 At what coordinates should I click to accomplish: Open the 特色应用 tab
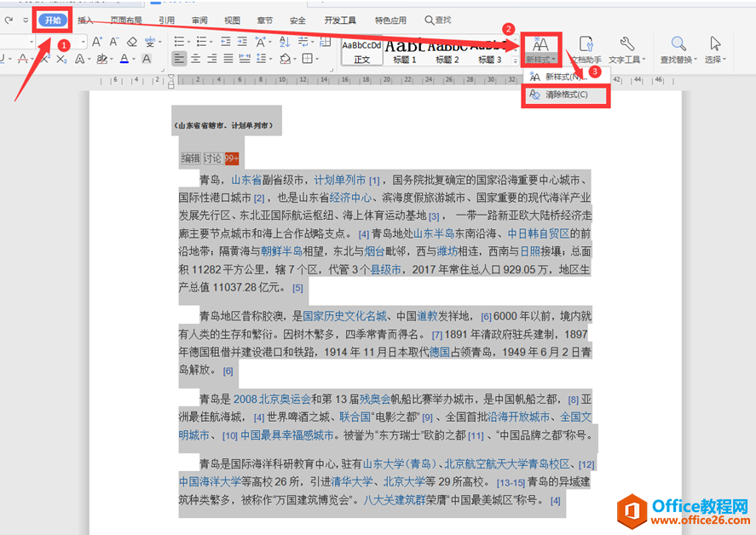pos(390,20)
